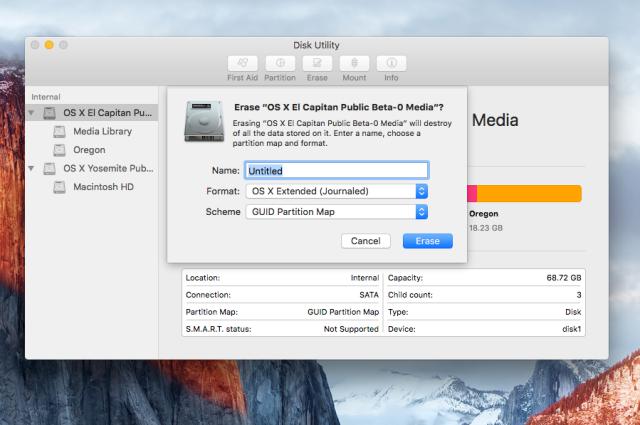Screen dimensions: 640x425
Task: Click the Name field containing Untitled
Action: [x=337, y=171]
